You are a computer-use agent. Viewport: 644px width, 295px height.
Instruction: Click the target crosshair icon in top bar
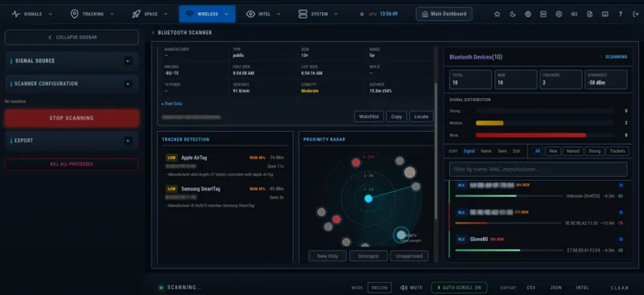[x=559, y=14]
